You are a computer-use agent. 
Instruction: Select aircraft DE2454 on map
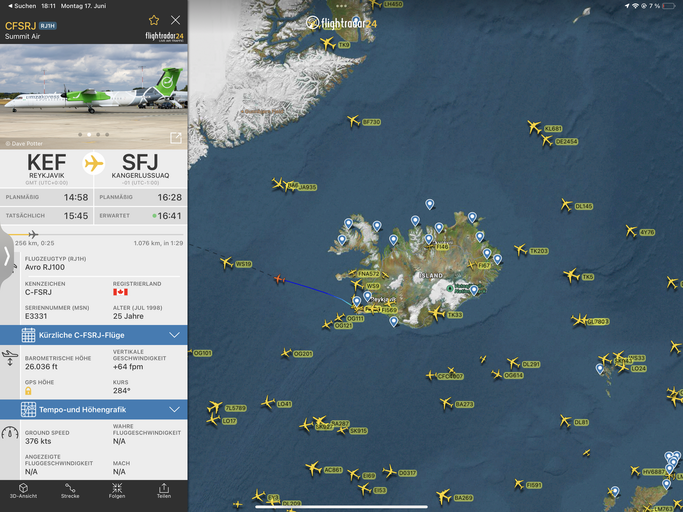[546, 140]
